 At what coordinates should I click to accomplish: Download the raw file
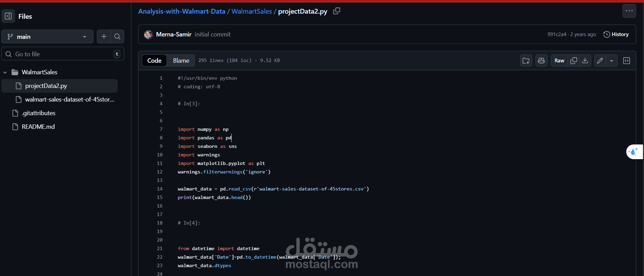585,61
